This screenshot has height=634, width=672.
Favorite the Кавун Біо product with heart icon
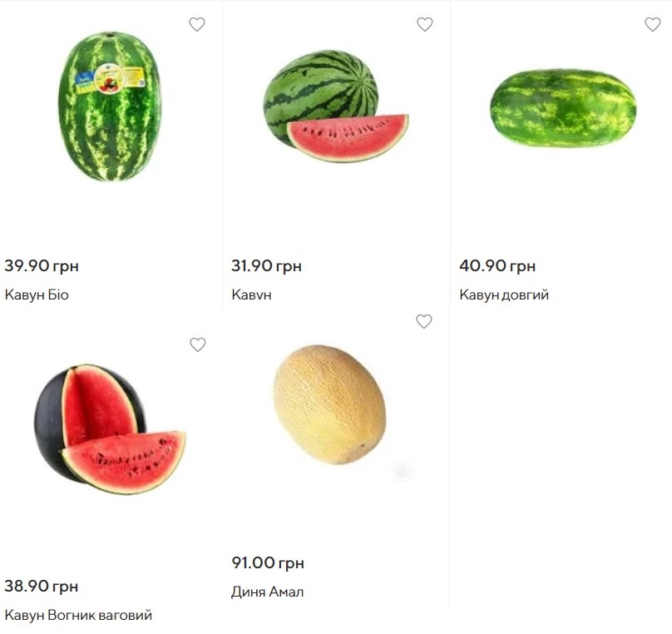click(197, 25)
